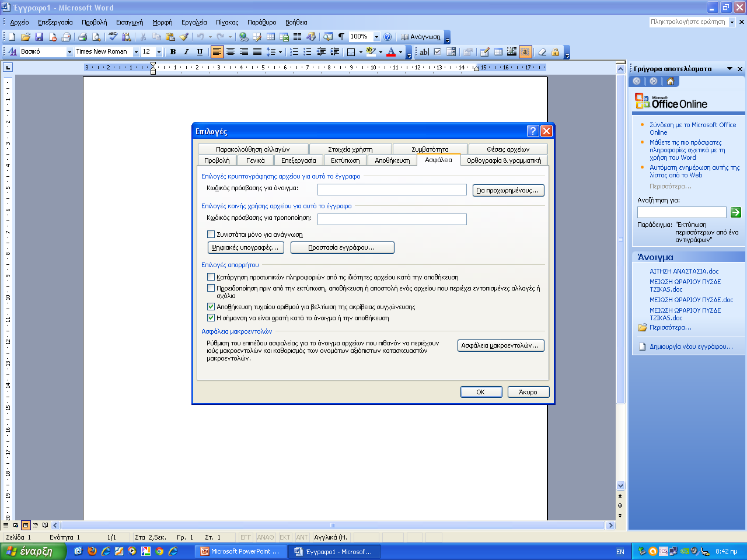Uncheck 'Αποθήκευση τυχαίου αριθμού' checkbox

(211, 307)
